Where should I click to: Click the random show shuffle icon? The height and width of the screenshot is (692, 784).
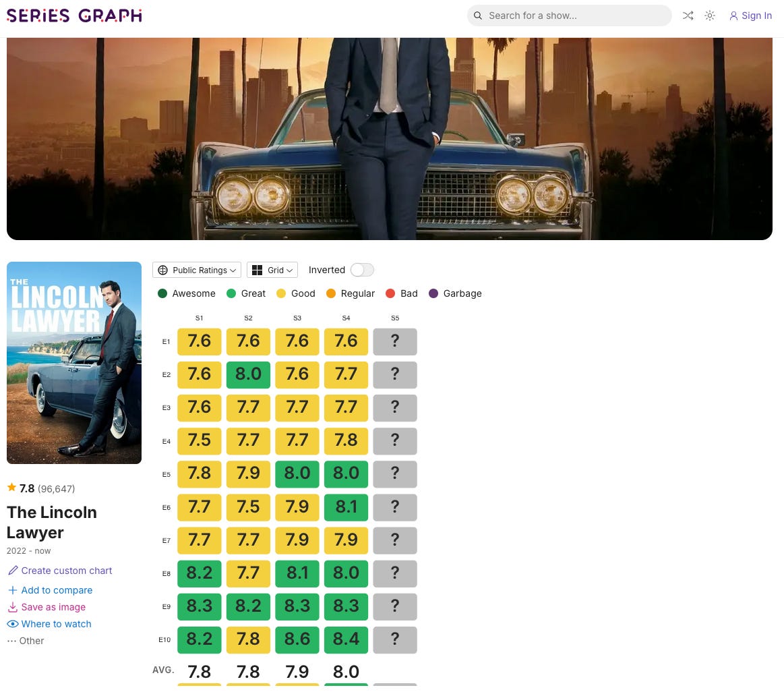pyautogui.click(x=688, y=16)
